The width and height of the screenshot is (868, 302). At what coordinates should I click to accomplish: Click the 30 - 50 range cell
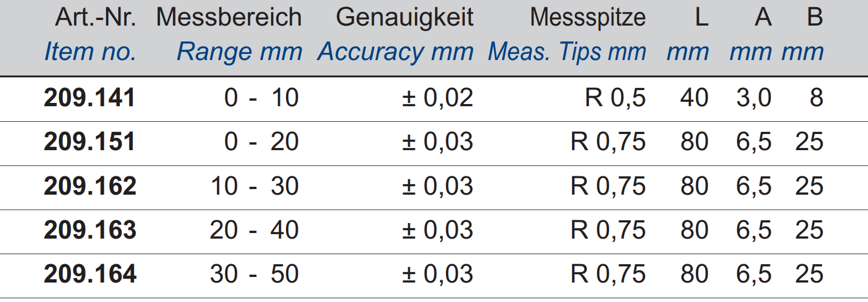click(255, 274)
